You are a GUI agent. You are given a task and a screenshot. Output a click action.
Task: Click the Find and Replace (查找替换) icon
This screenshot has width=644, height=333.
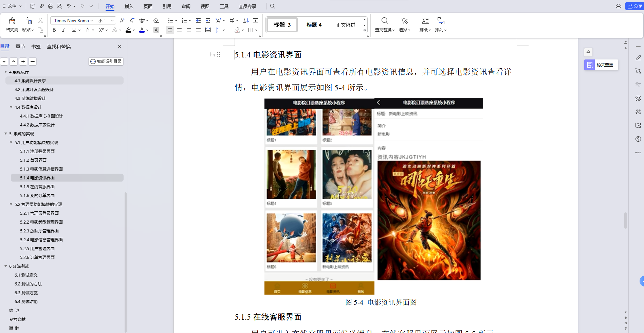pyautogui.click(x=385, y=21)
